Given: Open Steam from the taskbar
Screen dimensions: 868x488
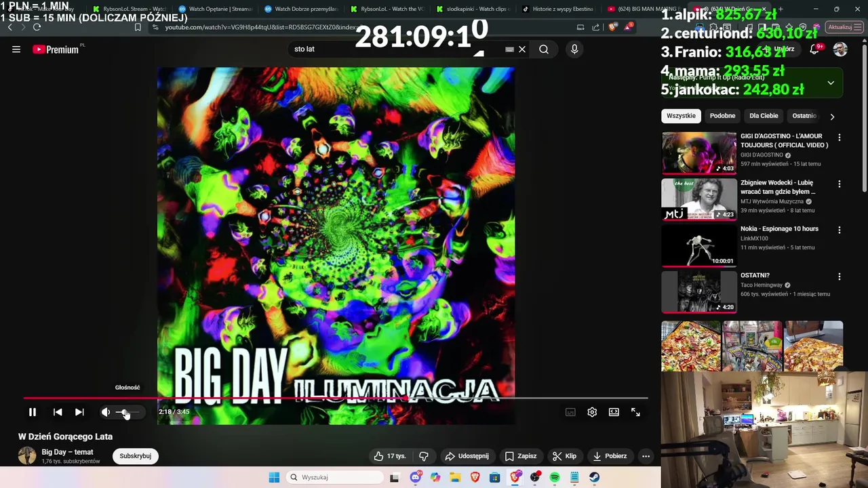Looking at the screenshot, I should click(x=595, y=477).
